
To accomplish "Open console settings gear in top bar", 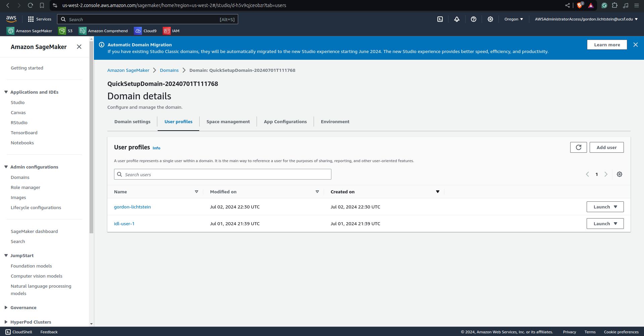I will (490, 19).
